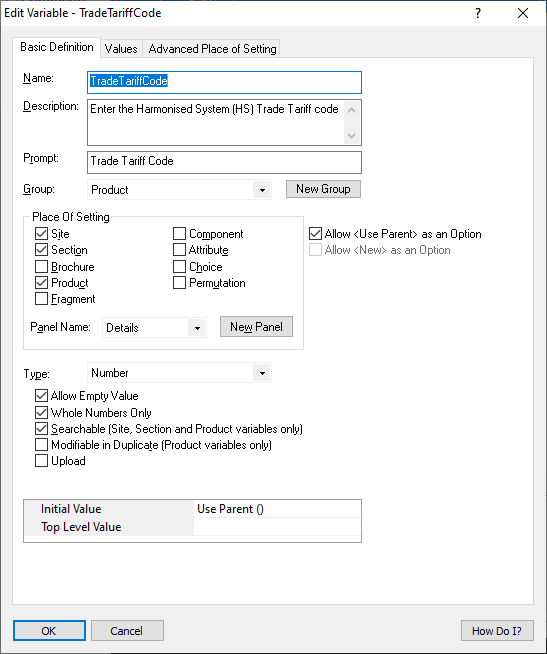547x654 pixels.
Task: Click description scroll down arrow
Action: tap(351, 136)
